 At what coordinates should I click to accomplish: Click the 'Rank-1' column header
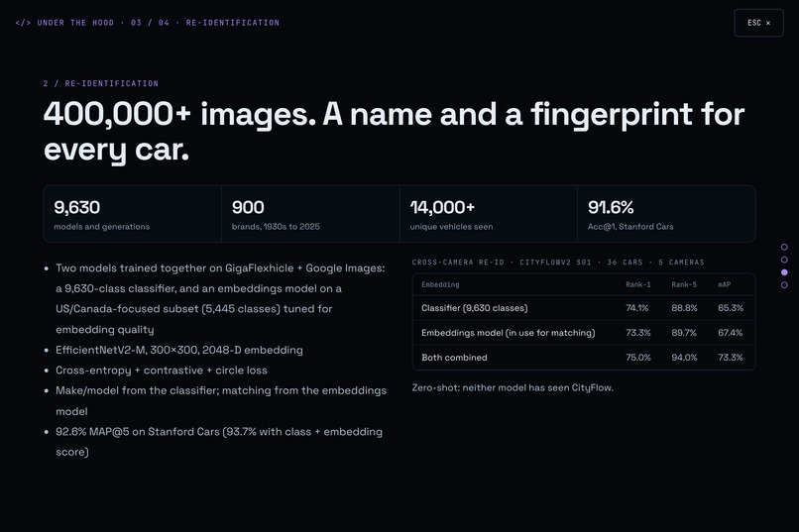[638, 284]
